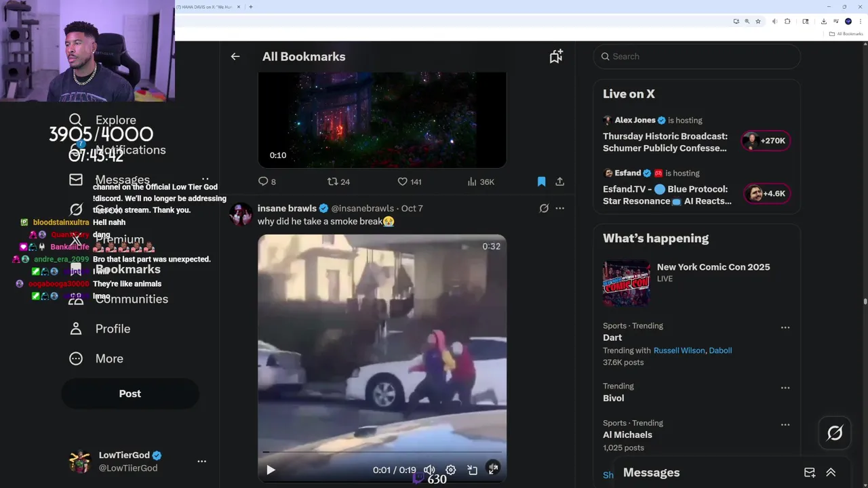View analytics showing 36K views
868x488 pixels.
(481, 182)
